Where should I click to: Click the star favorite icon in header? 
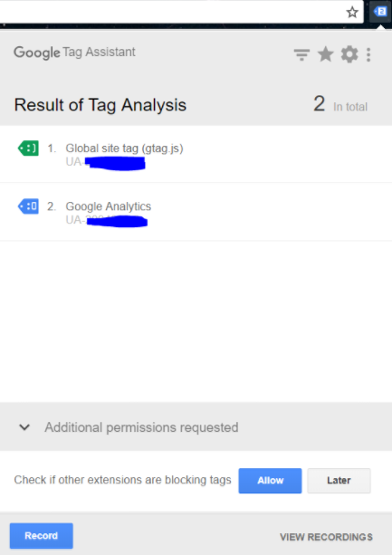pyautogui.click(x=326, y=54)
